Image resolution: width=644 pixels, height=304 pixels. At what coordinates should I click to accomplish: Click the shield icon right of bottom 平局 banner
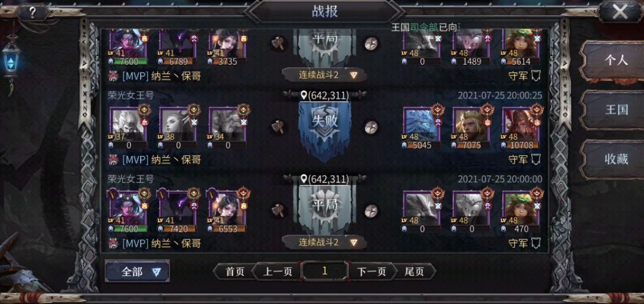[371, 210]
